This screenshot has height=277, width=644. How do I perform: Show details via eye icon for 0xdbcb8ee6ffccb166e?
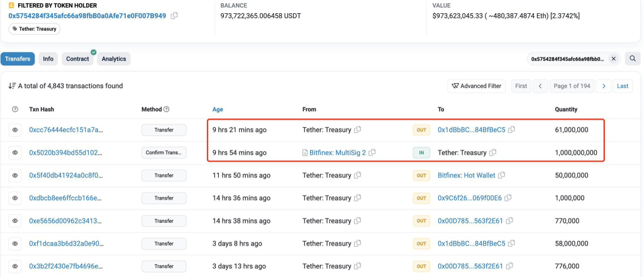point(15,198)
